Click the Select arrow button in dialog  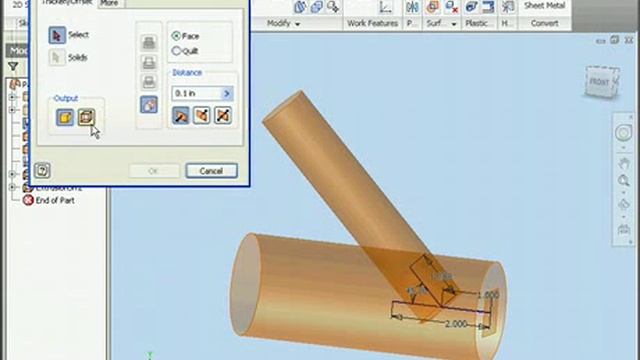coord(57,35)
